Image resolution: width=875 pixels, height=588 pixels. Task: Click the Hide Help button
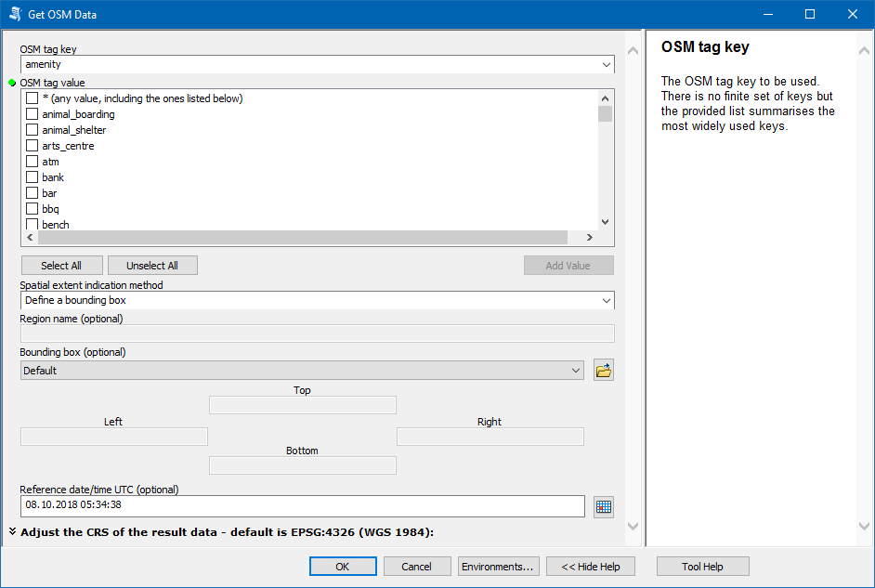point(591,567)
